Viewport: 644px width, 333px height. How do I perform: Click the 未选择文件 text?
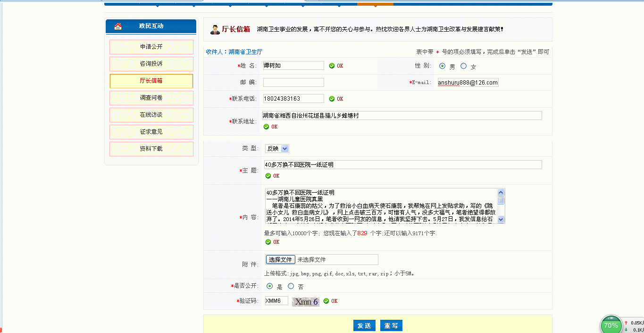tap(312, 260)
